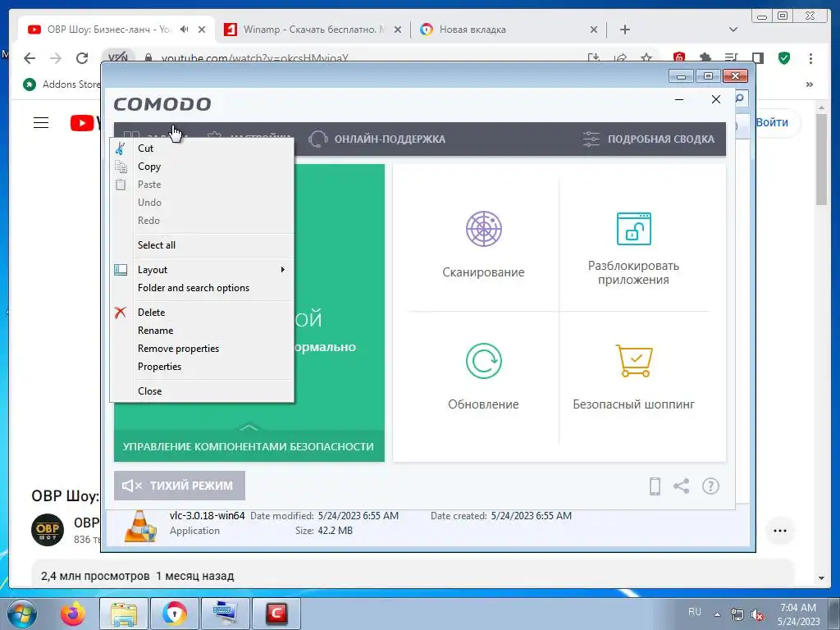This screenshot has height=630, width=840.
Task: Open the Scanning tile icon in Comodo
Action: point(483,229)
